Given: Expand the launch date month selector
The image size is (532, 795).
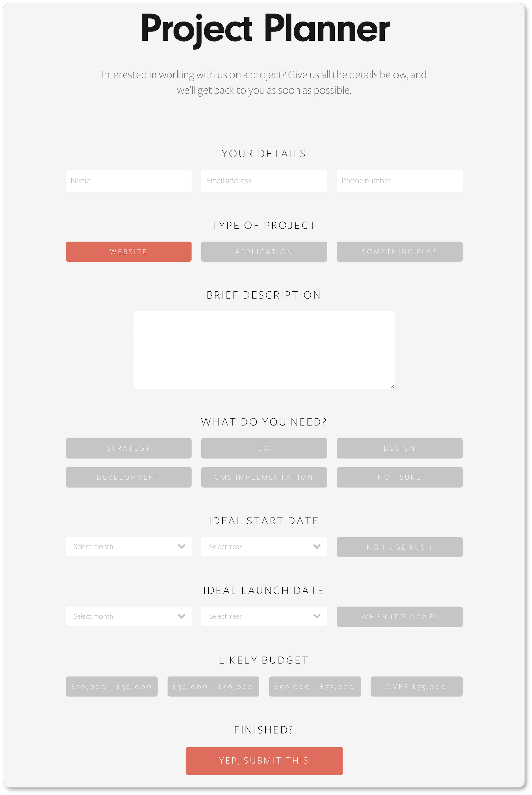Looking at the screenshot, I should pyautogui.click(x=128, y=616).
